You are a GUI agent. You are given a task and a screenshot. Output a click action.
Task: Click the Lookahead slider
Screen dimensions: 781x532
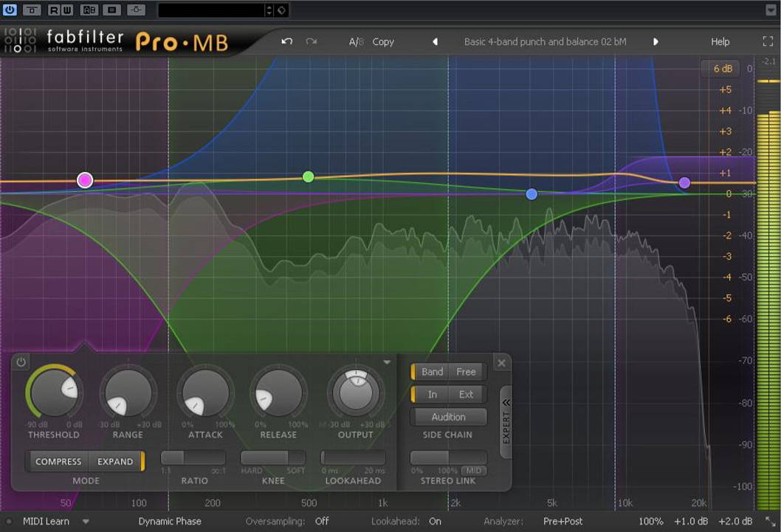(353, 457)
